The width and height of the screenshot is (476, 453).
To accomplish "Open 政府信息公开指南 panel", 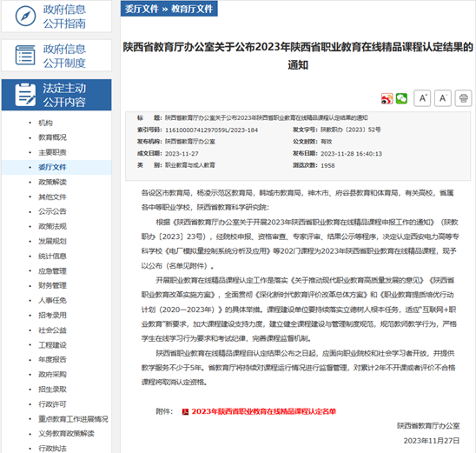I will [x=56, y=17].
